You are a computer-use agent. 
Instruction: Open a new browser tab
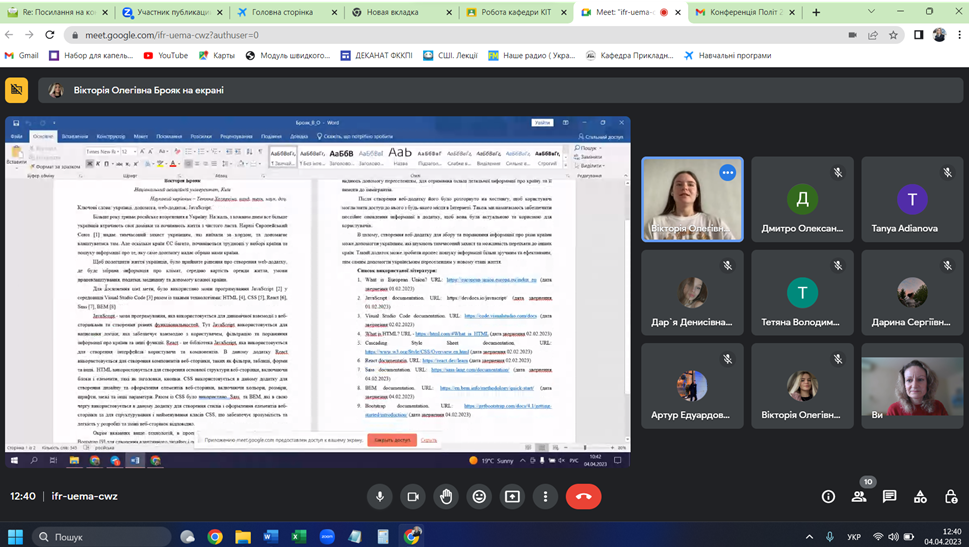point(816,12)
